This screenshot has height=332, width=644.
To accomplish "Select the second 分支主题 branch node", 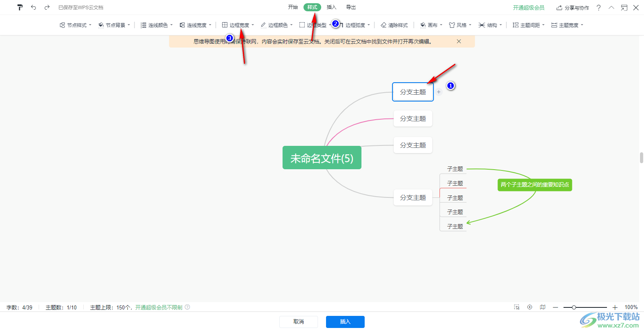I will (413, 118).
